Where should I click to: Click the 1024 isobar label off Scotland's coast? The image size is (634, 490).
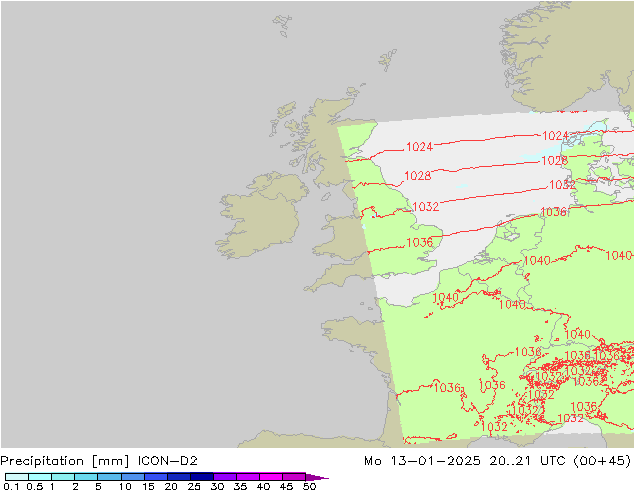tap(419, 147)
